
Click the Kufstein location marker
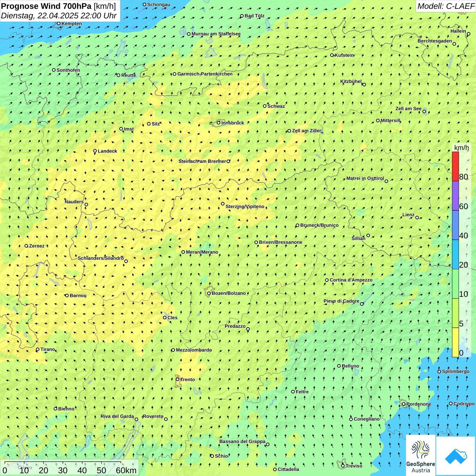332,55
